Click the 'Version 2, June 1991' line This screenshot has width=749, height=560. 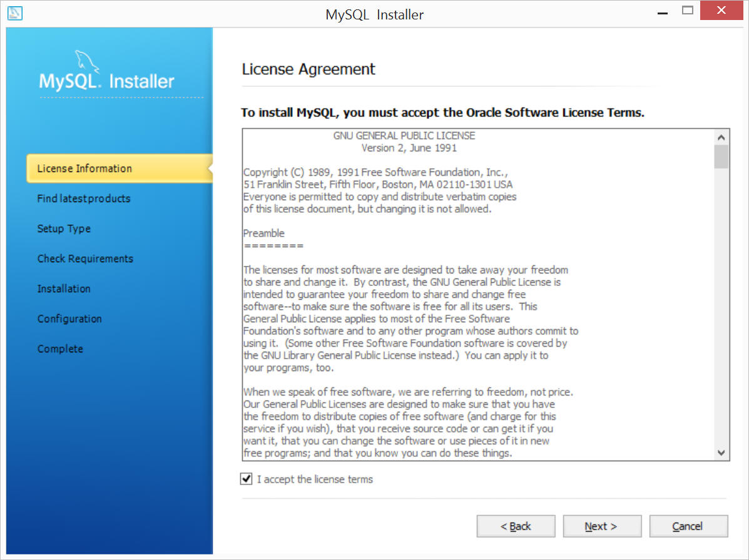pos(409,148)
